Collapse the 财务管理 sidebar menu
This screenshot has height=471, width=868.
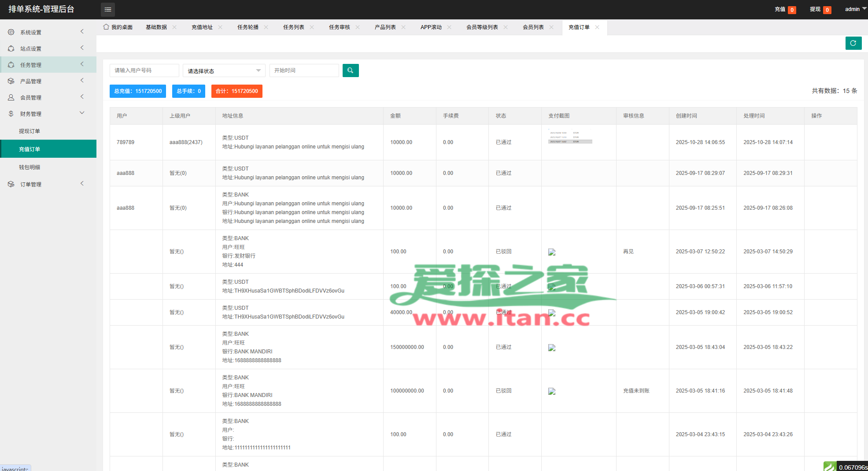click(x=31, y=114)
